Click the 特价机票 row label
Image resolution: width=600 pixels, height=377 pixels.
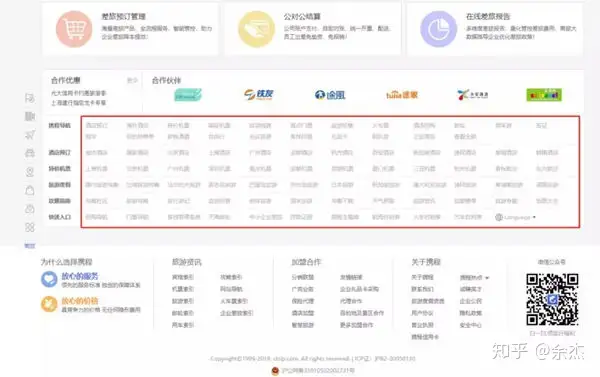[x=60, y=168]
